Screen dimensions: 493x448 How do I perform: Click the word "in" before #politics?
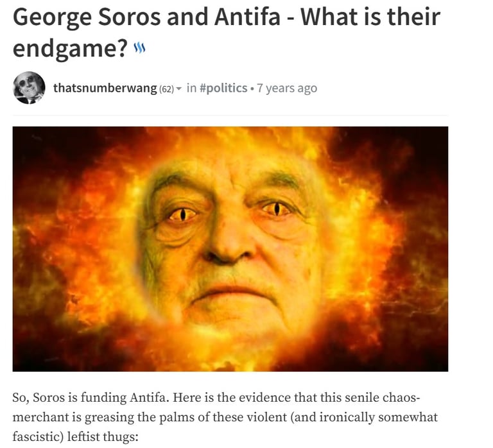tap(191, 89)
